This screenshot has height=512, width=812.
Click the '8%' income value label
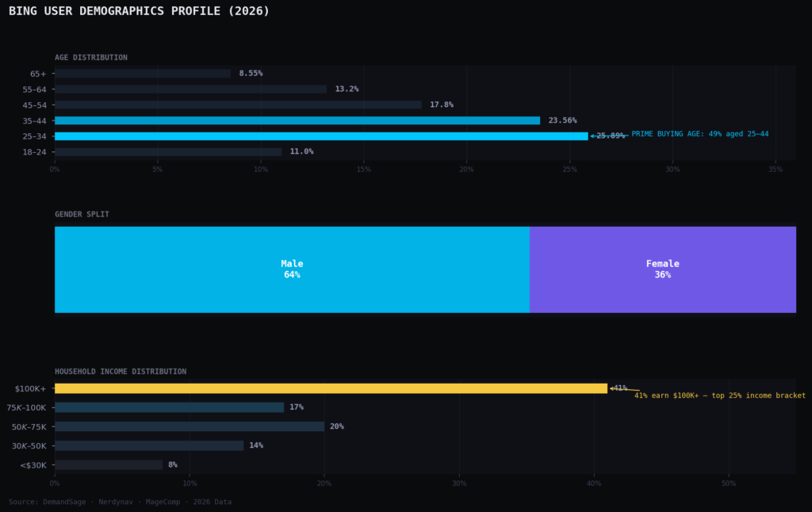pyautogui.click(x=173, y=465)
